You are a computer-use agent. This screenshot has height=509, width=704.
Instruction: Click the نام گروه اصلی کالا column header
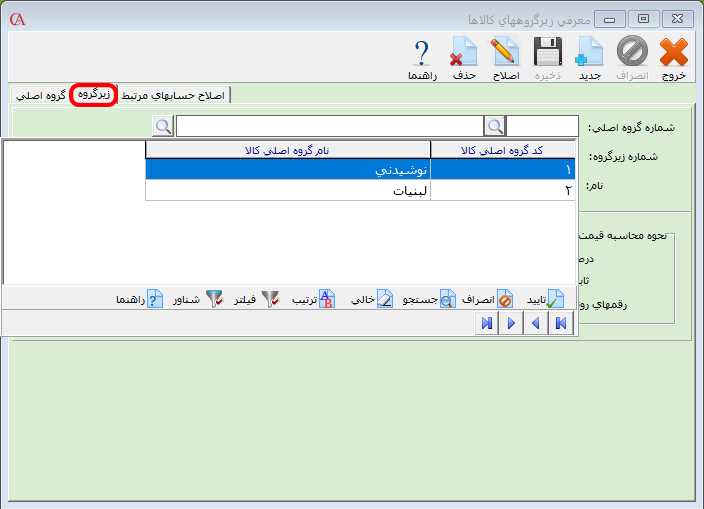click(x=287, y=150)
